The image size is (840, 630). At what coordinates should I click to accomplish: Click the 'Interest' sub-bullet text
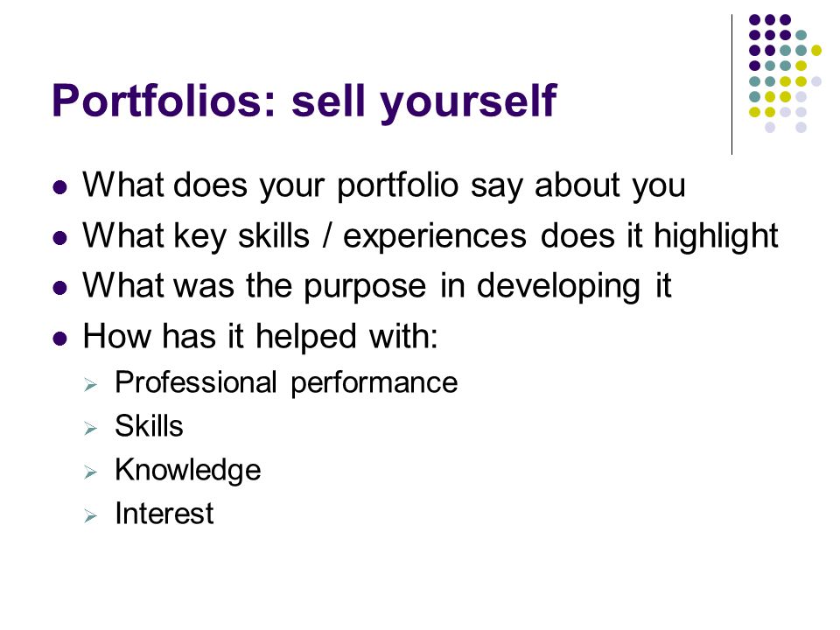click(164, 514)
